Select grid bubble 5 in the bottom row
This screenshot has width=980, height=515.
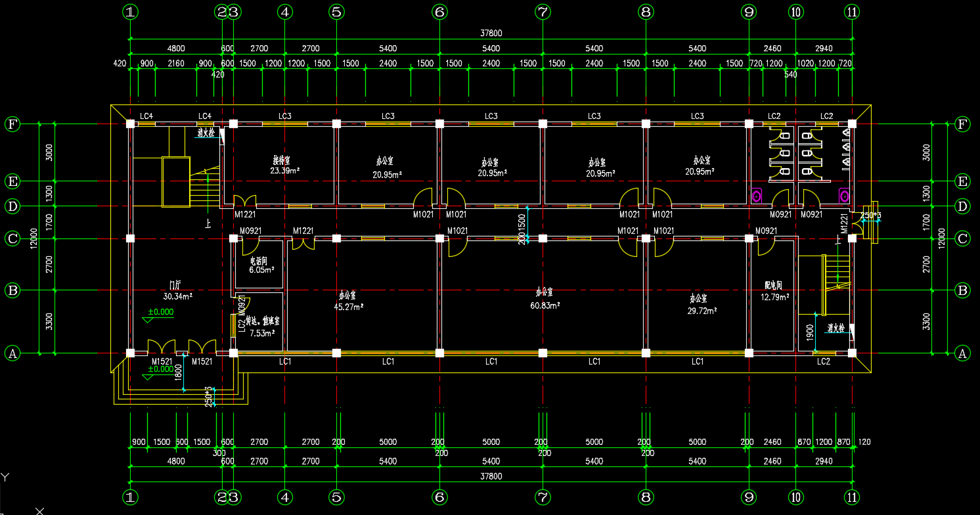336,498
